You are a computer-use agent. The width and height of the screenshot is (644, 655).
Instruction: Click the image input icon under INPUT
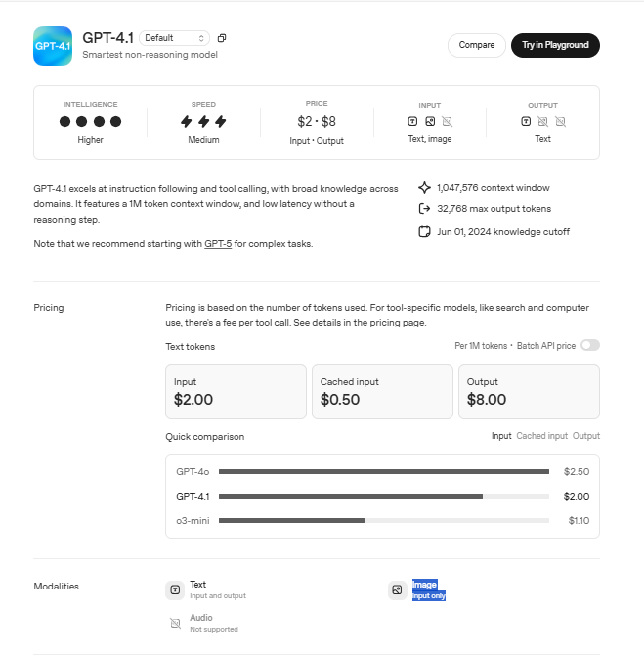[430, 121]
